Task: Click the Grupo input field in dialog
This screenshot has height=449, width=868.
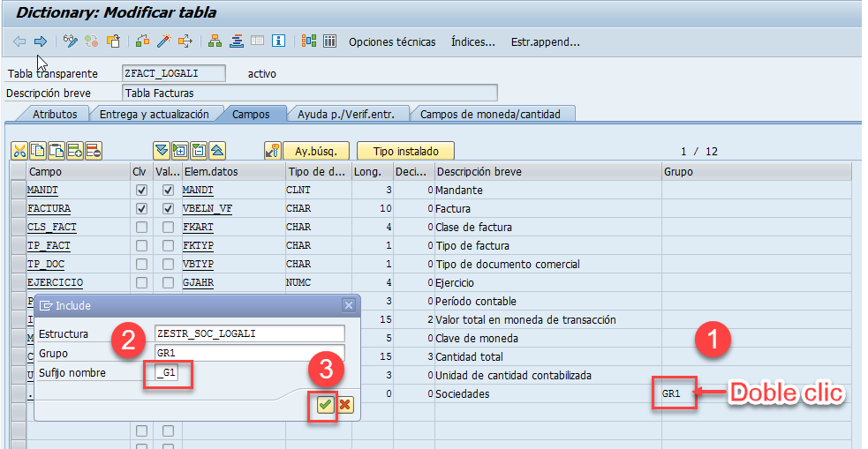Action: point(250,353)
